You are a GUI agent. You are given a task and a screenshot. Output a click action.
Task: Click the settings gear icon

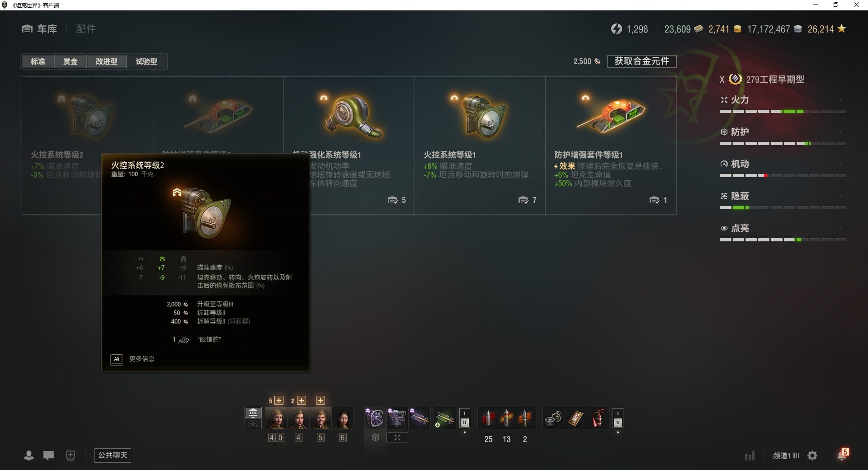(x=812, y=456)
